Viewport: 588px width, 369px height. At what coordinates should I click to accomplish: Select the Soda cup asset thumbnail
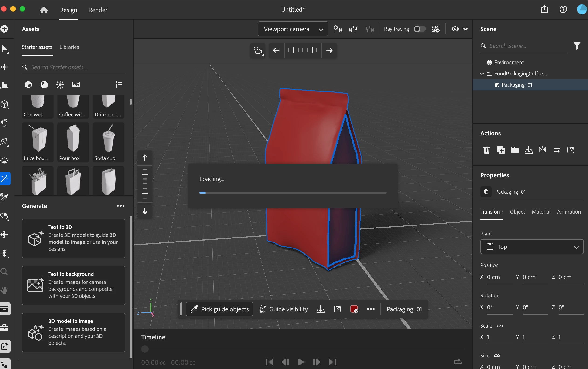108,142
